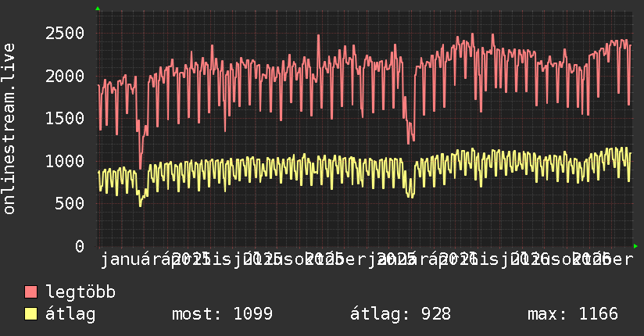Click the onlinestream.live vertical axis title
The height and width of the screenshot is (336, 644).
[9, 129]
